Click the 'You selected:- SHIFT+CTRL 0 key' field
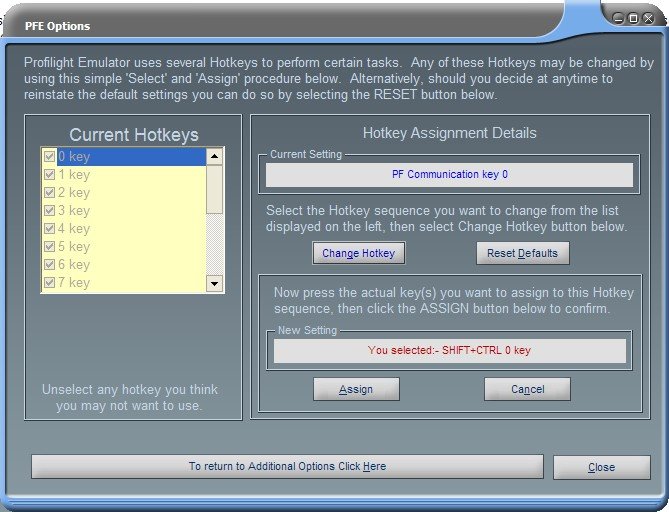Screen dimensions: 669x512 (x=450, y=351)
